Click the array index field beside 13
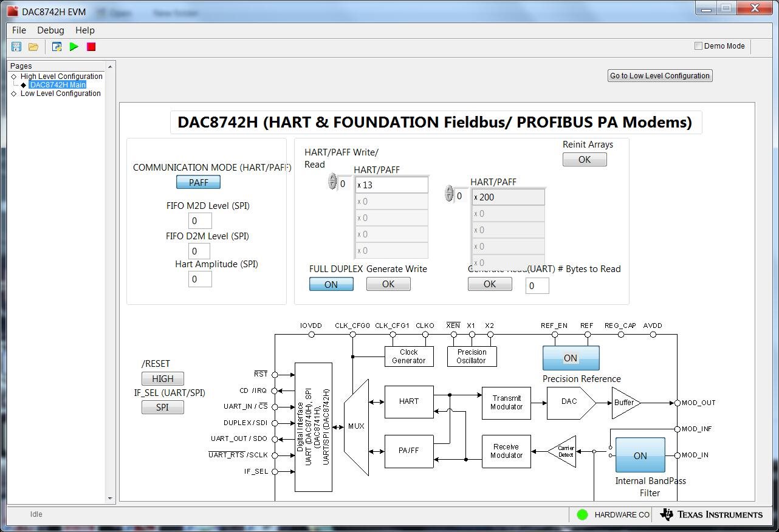 pyautogui.click(x=344, y=184)
